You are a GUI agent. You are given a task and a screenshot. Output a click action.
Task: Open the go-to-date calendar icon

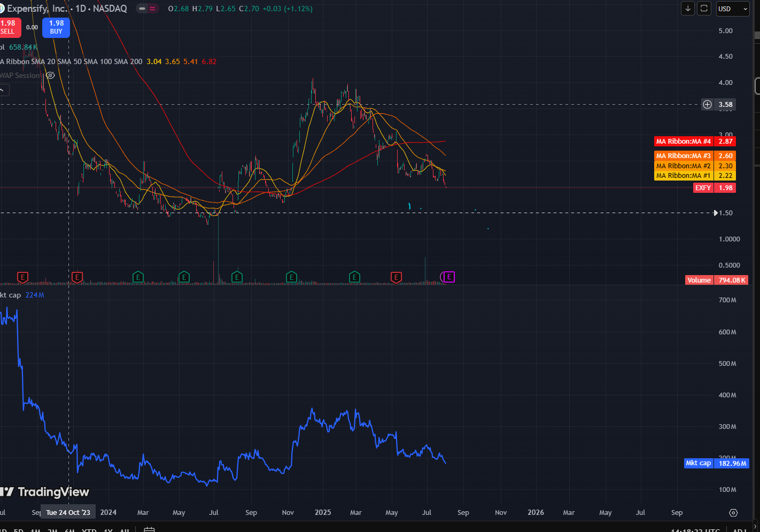(149, 529)
